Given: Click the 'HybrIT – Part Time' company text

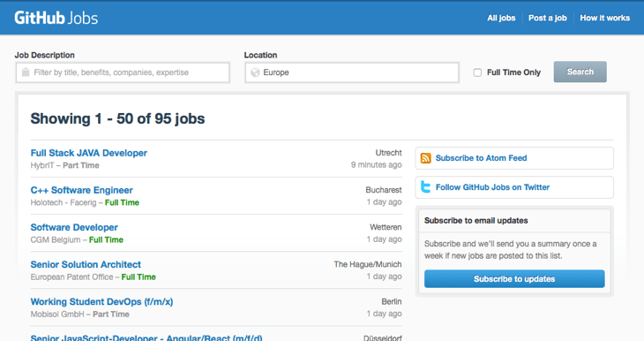Looking at the screenshot, I should 65,165.
